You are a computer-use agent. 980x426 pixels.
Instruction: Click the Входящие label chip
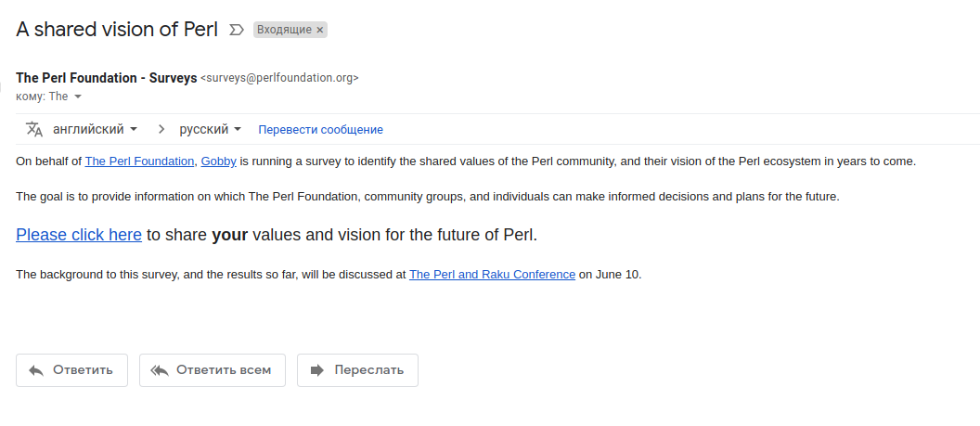[285, 30]
